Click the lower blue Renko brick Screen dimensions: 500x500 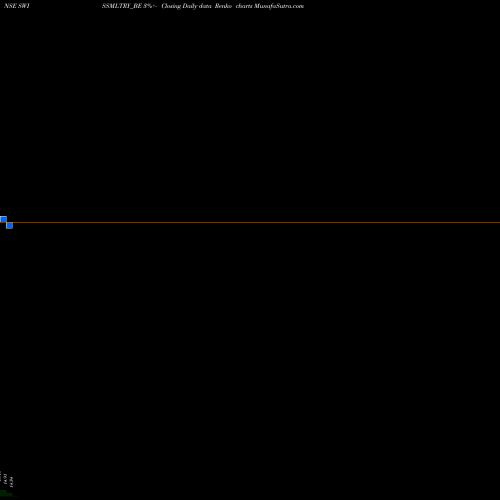click(x=9, y=225)
